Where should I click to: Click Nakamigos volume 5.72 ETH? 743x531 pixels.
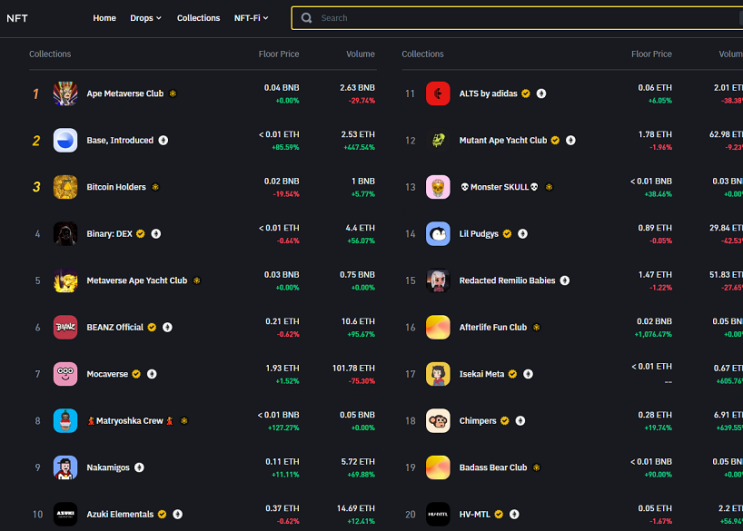(x=358, y=461)
